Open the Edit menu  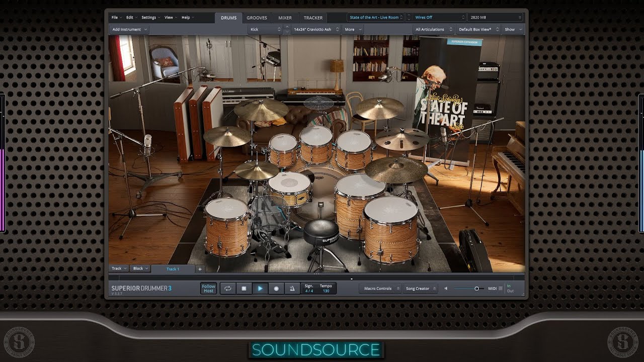(131, 18)
